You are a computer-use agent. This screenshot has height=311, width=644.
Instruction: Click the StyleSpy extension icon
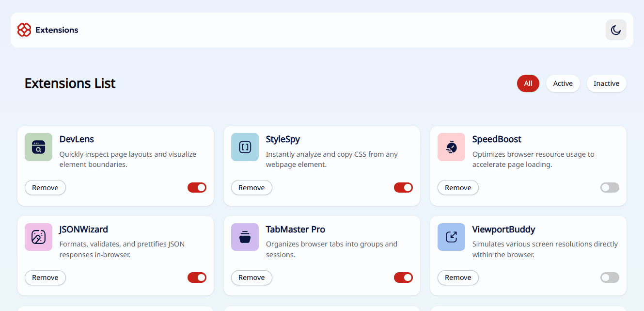[x=245, y=147]
